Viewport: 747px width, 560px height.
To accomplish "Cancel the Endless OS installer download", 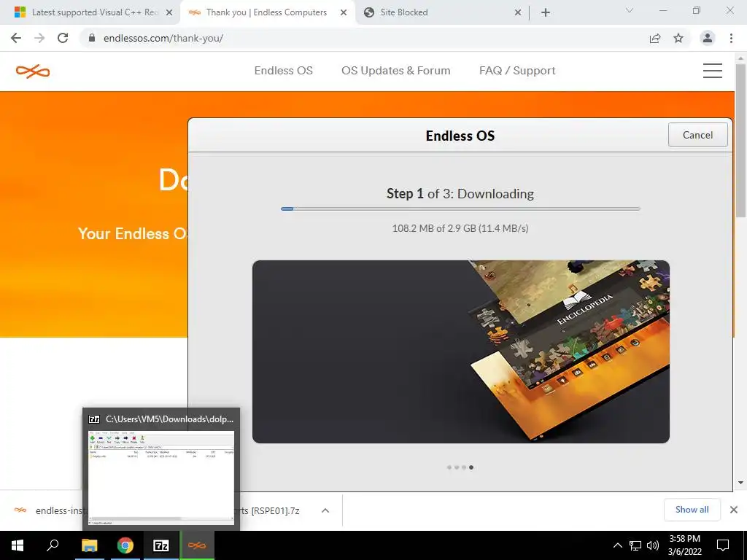I will (x=697, y=135).
